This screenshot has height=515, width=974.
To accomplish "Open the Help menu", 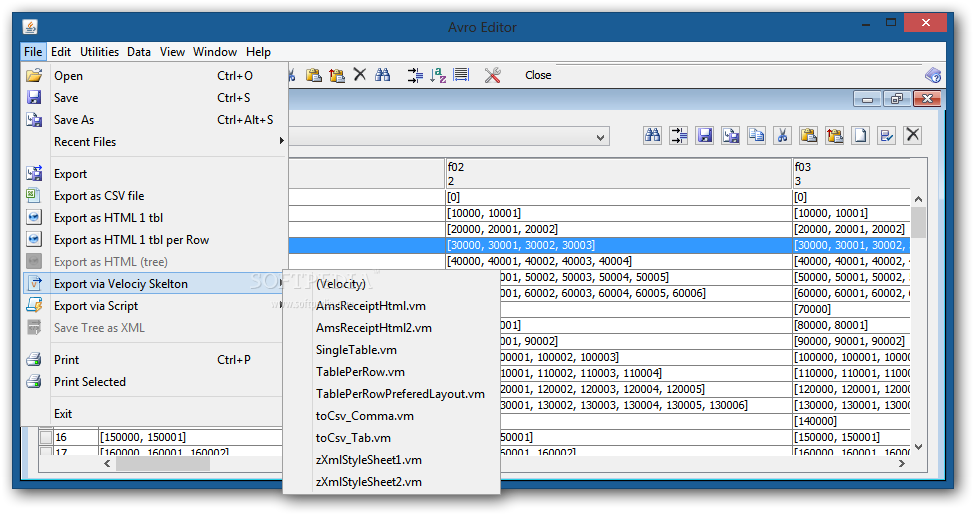I will [x=258, y=52].
